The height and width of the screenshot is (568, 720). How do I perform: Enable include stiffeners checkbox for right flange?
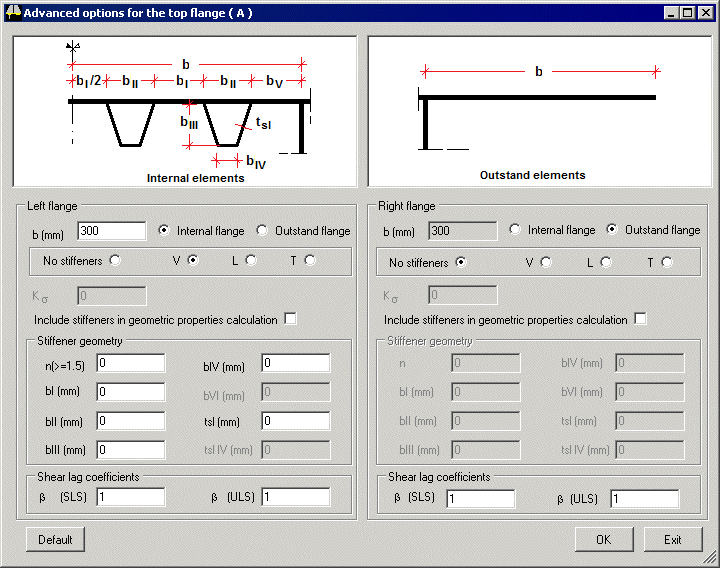coord(641,320)
